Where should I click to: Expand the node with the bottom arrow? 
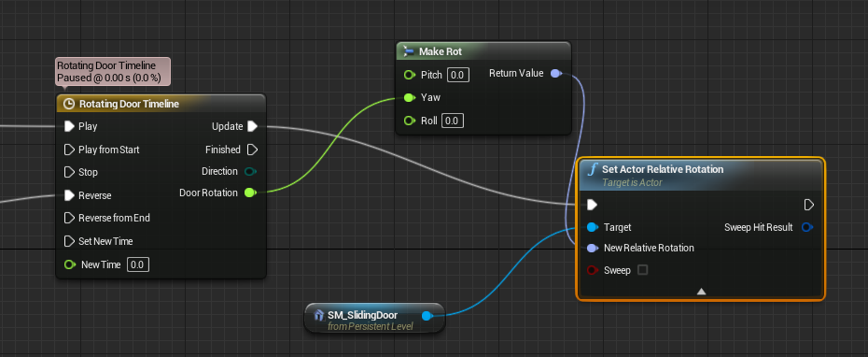coord(701,291)
